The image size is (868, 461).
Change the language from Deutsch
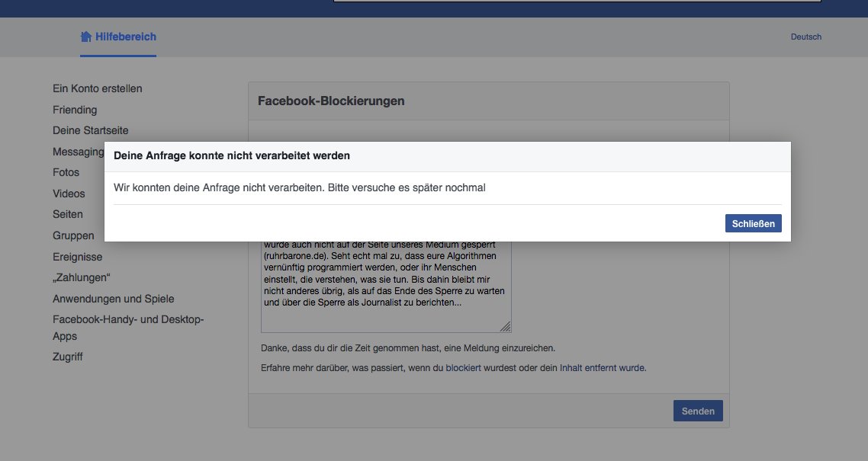805,36
